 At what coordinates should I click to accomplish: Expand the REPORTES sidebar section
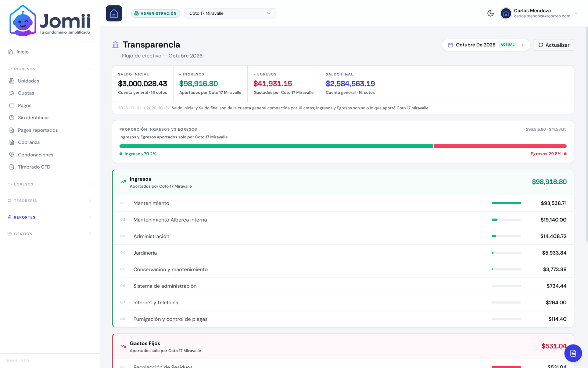50,217
